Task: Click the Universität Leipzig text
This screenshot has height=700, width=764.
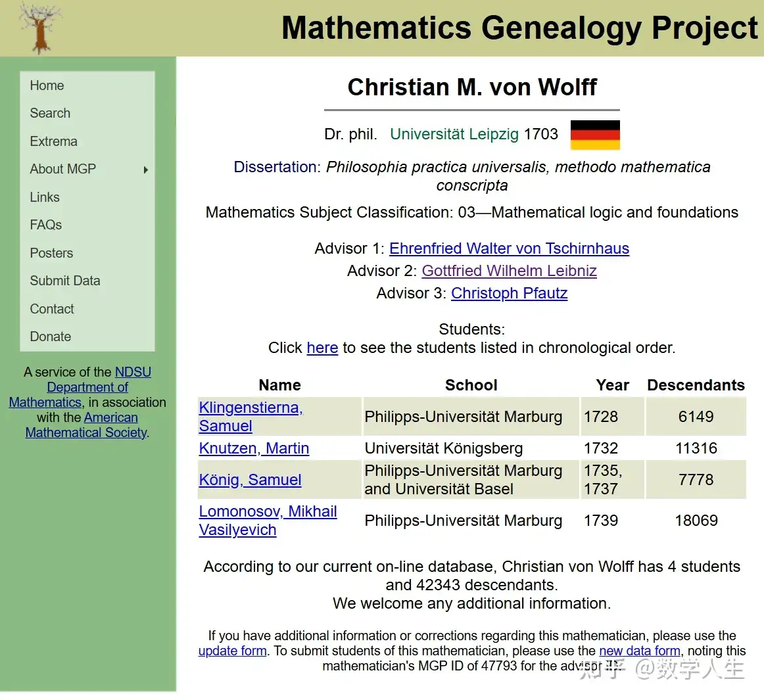Action: click(454, 134)
